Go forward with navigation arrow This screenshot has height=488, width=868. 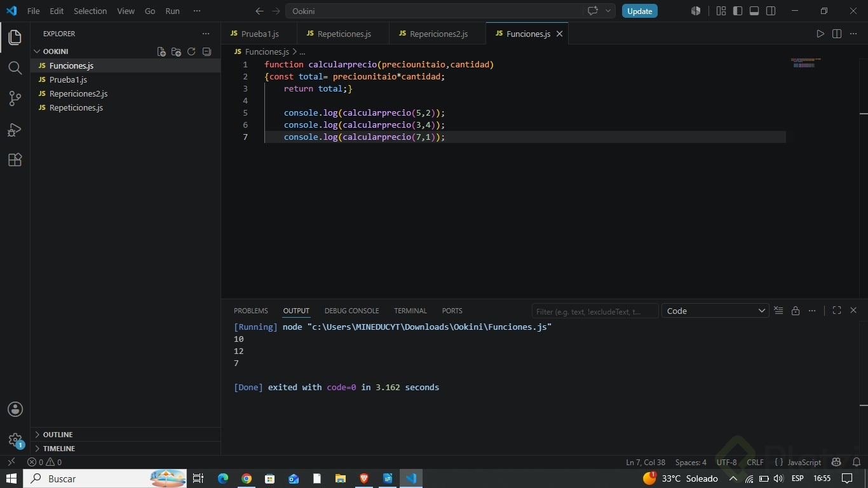[x=276, y=11]
